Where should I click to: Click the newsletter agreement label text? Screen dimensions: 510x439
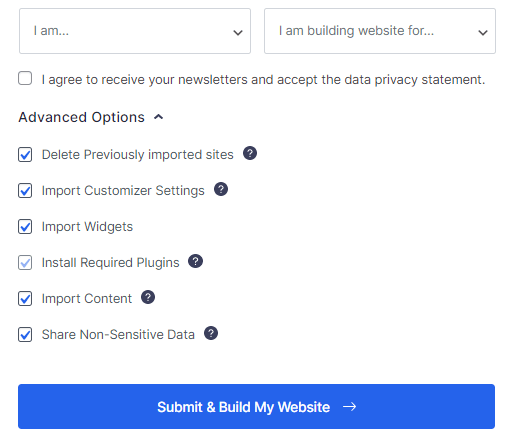(x=263, y=80)
